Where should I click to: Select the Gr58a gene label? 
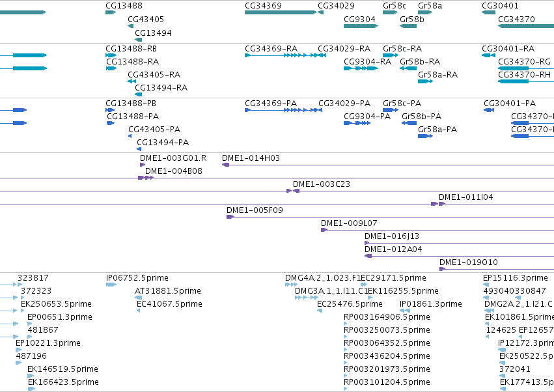pyautogui.click(x=430, y=6)
